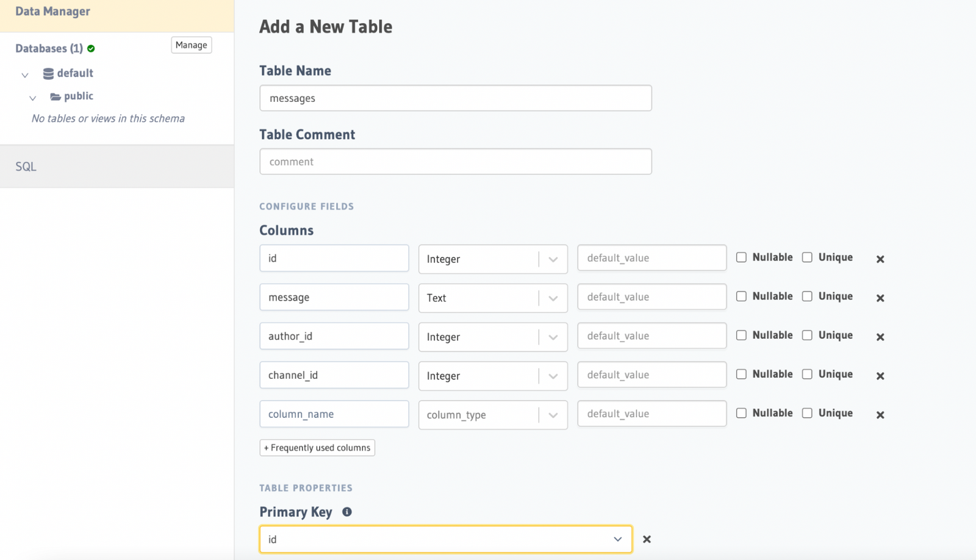Delete the empty "column_name" row

pyautogui.click(x=880, y=415)
